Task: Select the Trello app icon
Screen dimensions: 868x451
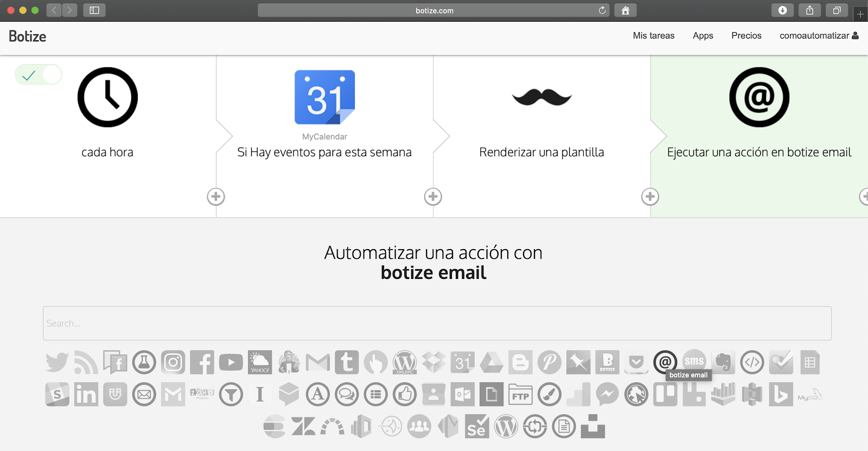Action: [665, 395]
